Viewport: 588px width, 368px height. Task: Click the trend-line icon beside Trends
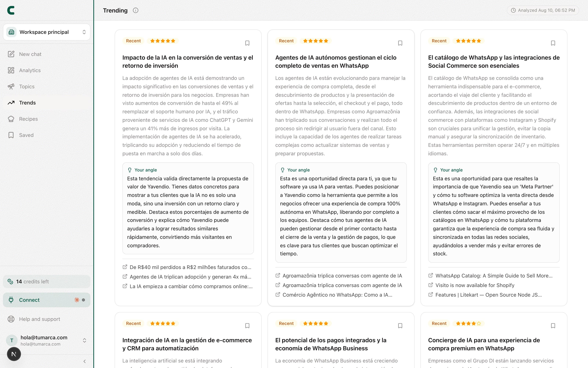tap(11, 103)
